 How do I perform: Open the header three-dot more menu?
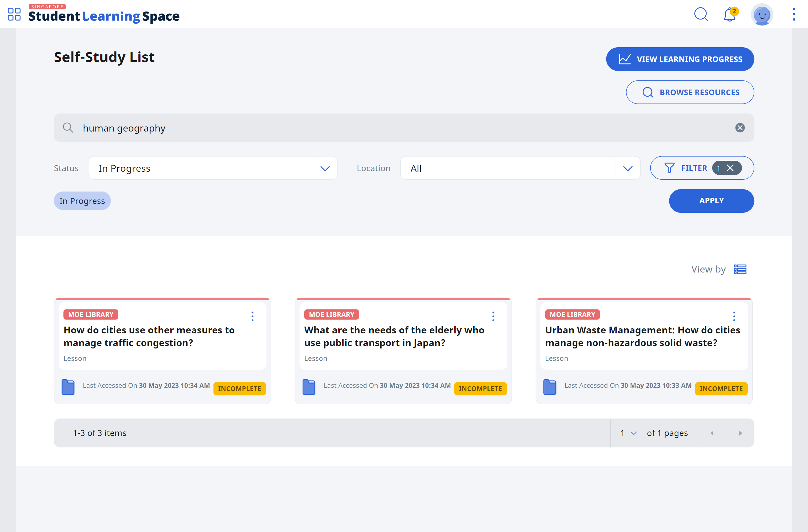tap(794, 14)
